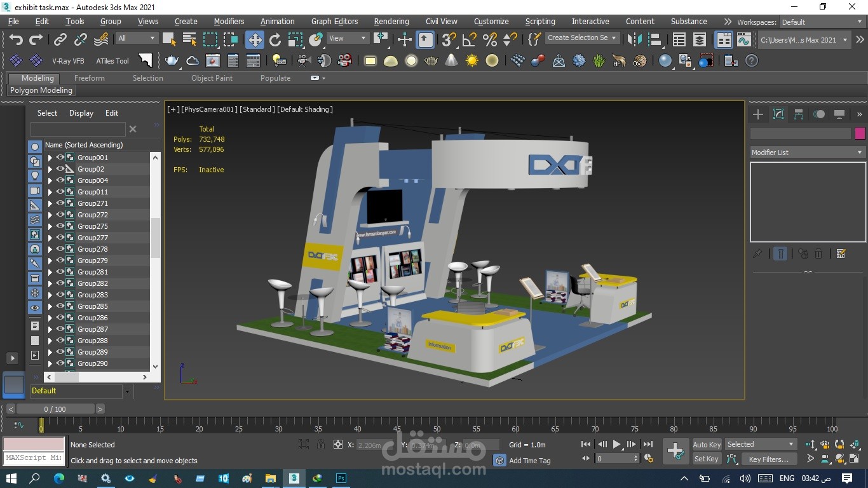Open the Rendering menu

tap(391, 22)
